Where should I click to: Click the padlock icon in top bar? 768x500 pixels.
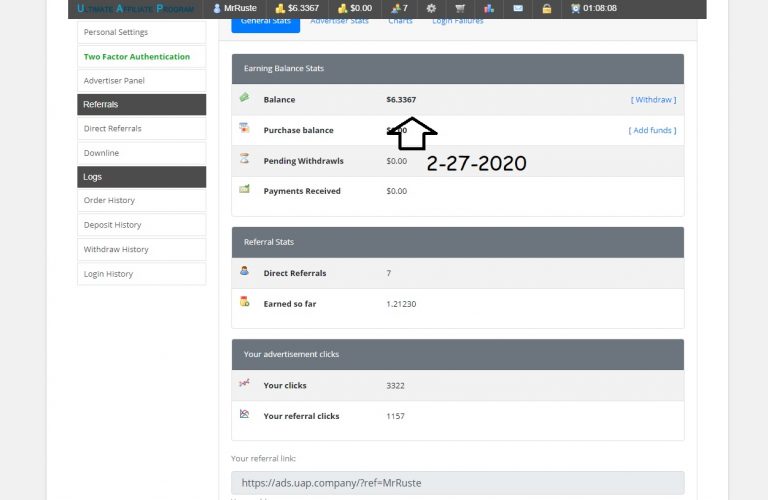tap(547, 8)
